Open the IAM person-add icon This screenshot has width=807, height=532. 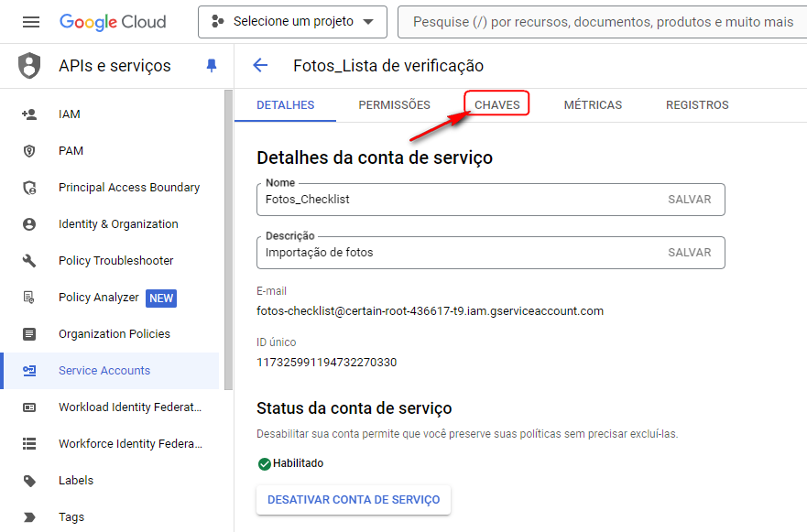tap(29, 114)
